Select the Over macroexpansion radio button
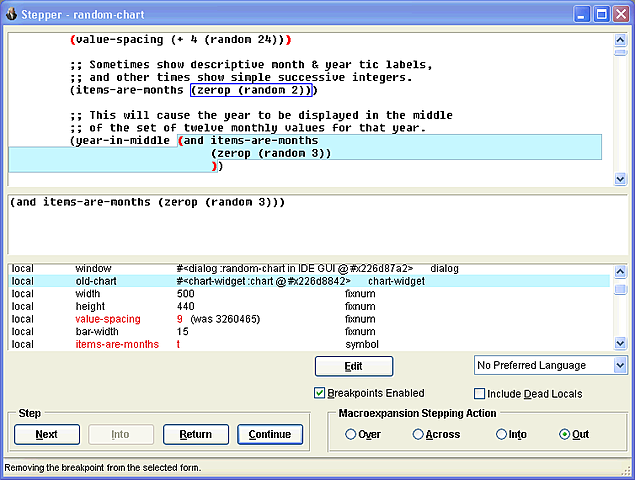 tap(350, 434)
